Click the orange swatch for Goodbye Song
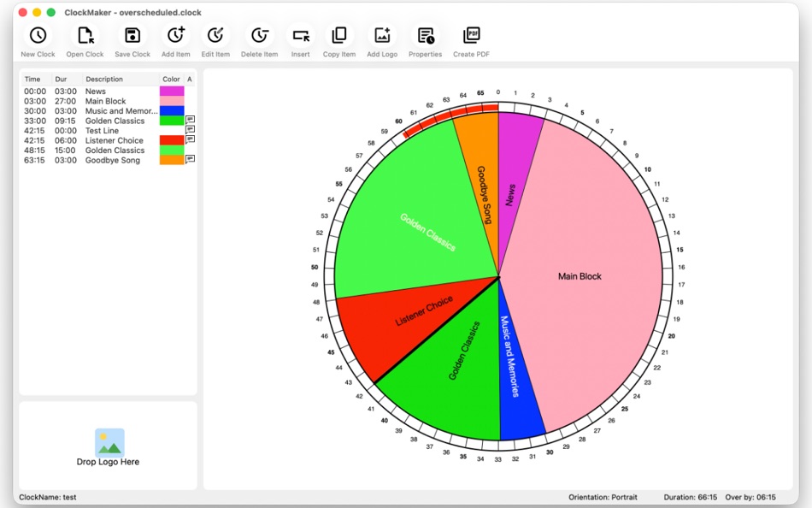 [172, 160]
